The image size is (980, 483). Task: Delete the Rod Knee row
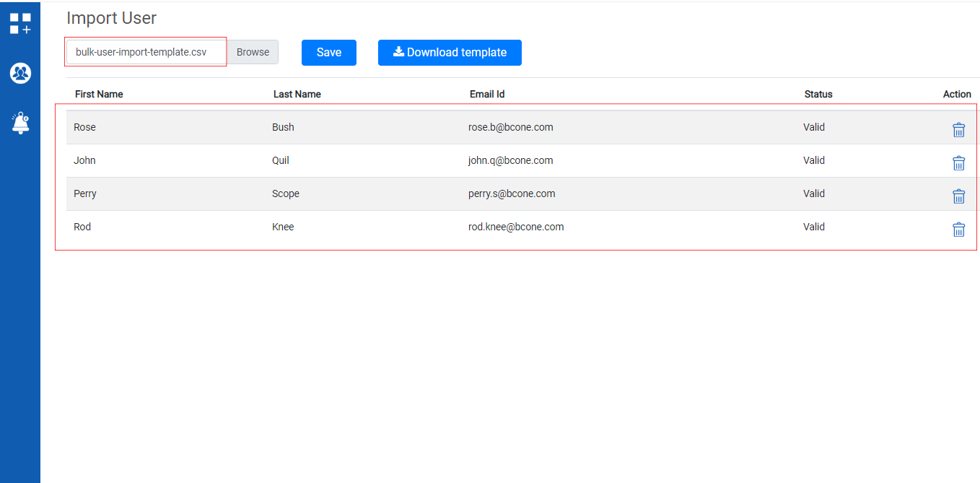coord(958,230)
